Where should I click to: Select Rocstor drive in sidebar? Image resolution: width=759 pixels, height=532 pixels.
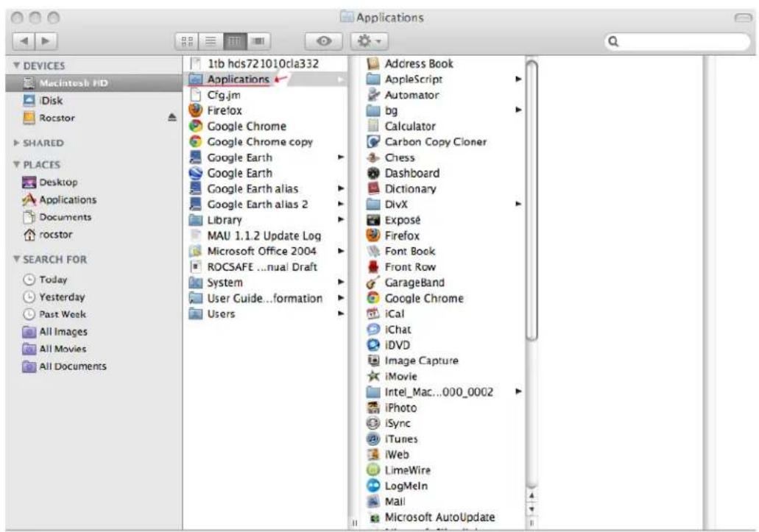(49, 118)
